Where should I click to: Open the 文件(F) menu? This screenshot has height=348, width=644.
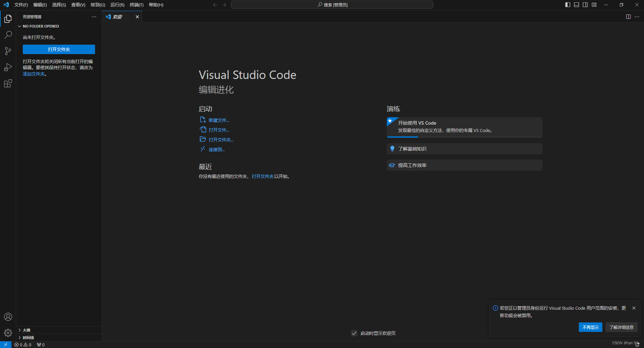pyautogui.click(x=21, y=5)
